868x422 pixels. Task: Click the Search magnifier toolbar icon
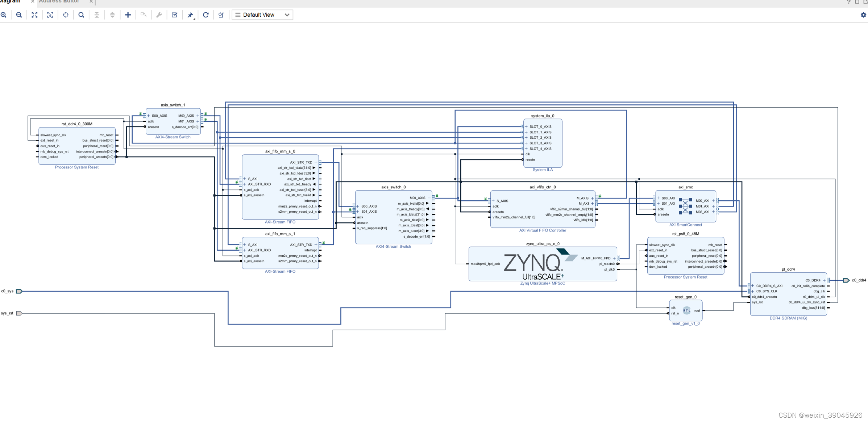[81, 15]
